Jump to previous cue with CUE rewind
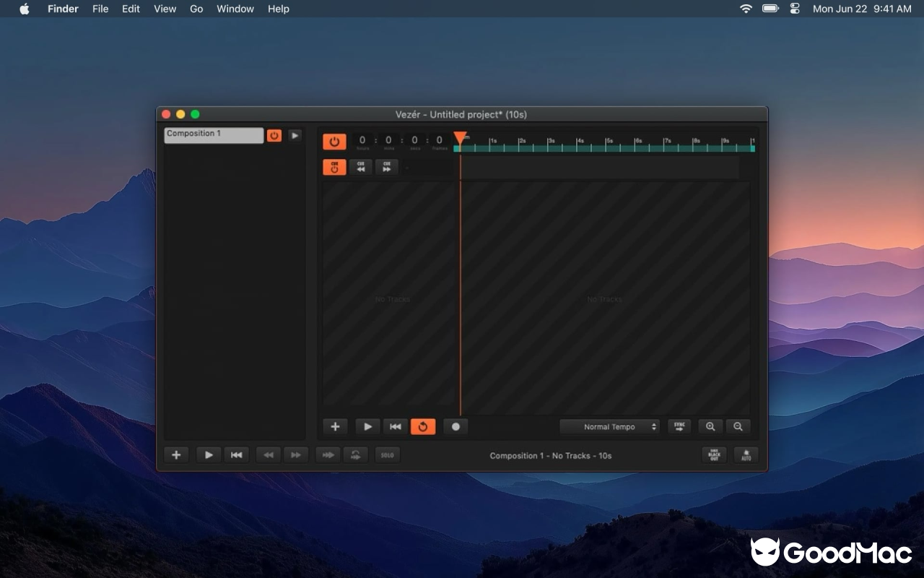This screenshot has width=924, height=578. (360, 167)
